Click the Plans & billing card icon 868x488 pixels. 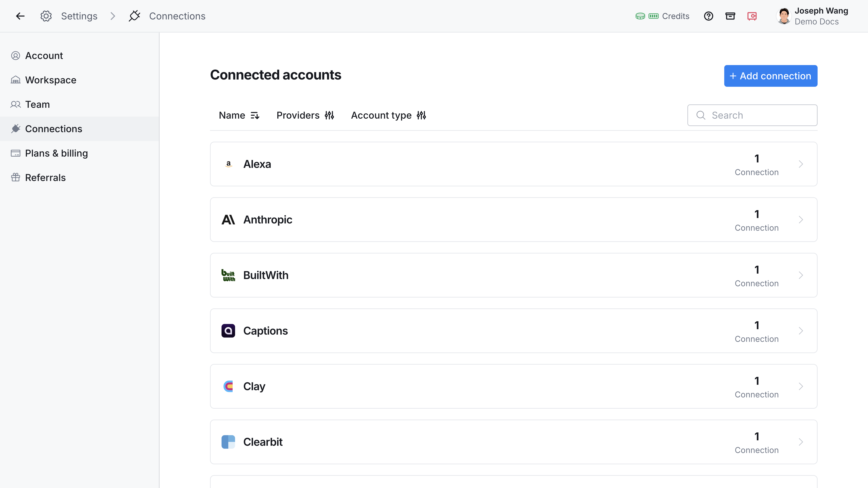click(x=16, y=153)
